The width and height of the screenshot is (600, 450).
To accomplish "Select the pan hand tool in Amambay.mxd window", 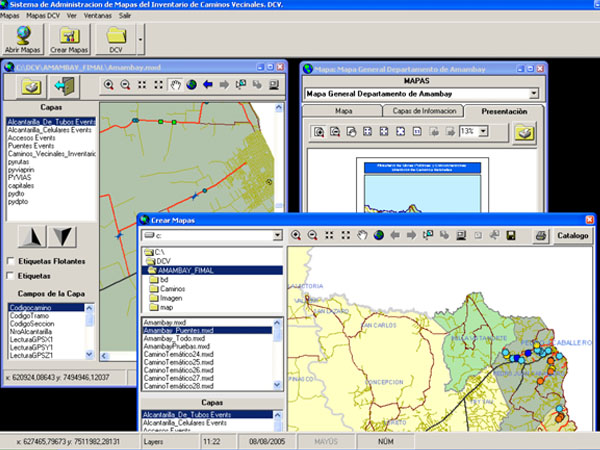I will [x=174, y=85].
